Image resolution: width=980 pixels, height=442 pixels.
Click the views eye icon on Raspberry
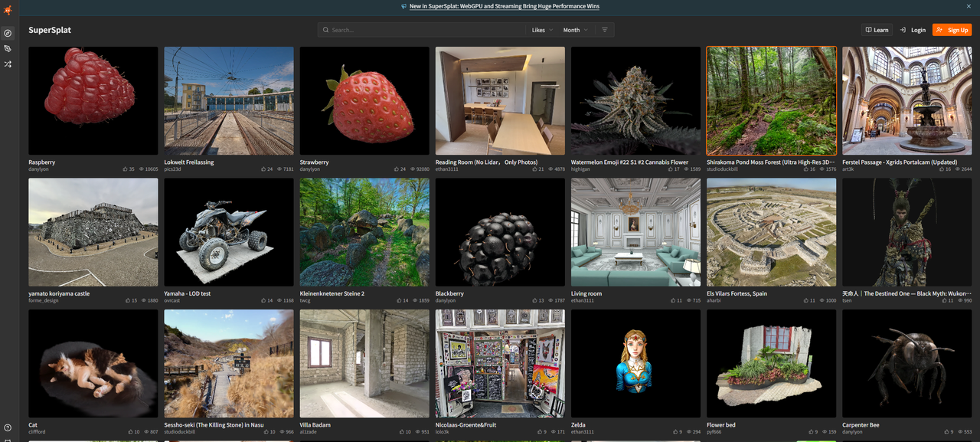[x=142, y=169]
